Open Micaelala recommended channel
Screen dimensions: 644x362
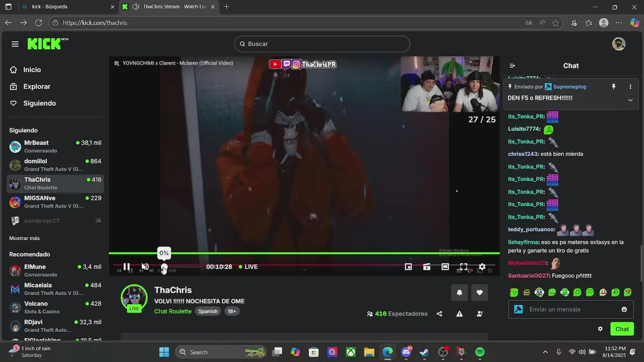click(55, 289)
